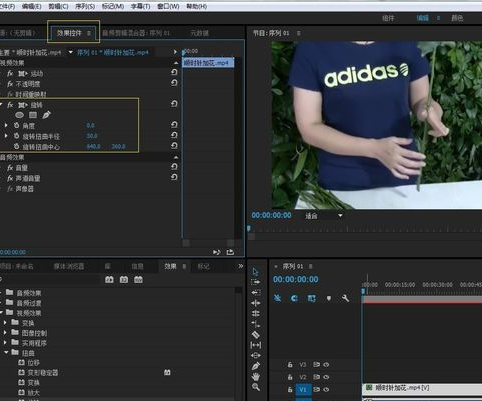
Task: Filter effects by accelerated effects icon
Action: [109, 279]
